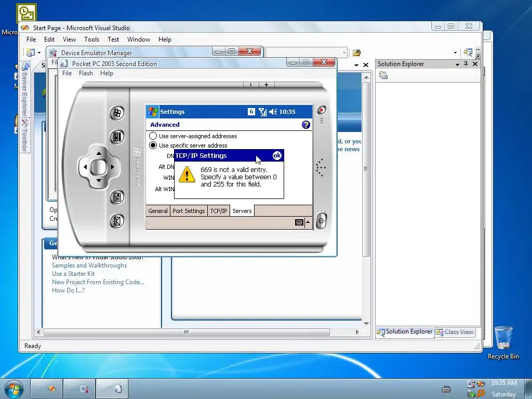The height and width of the screenshot is (399, 532).
Task: Click the emulator's contacts hardware button
Action: 117,221
